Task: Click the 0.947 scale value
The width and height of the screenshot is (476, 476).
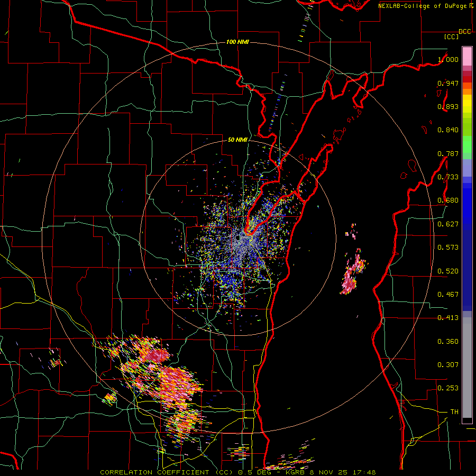Action: (x=448, y=83)
